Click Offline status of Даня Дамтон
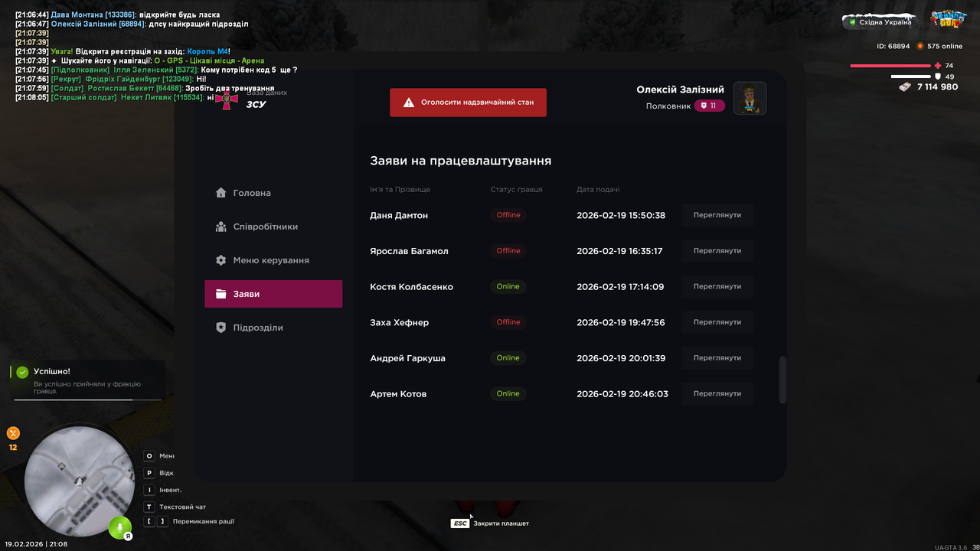980x551 pixels. pyautogui.click(x=508, y=215)
